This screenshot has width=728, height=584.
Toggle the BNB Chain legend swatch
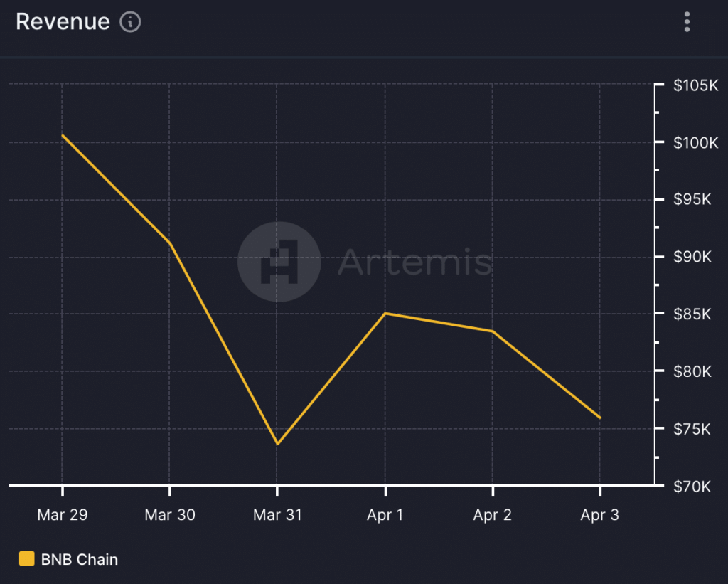(x=27, y=559)
